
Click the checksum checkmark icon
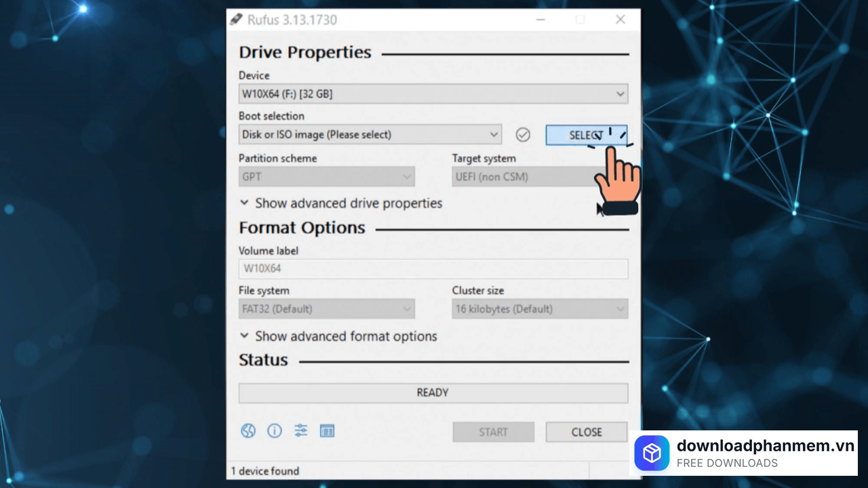(x=523, y=135)
